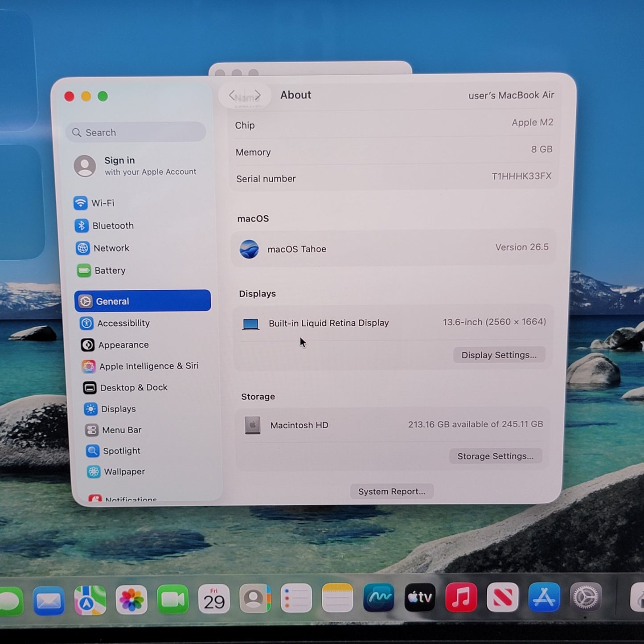Image resolution: width=644 pixels, height=644 pixels.
Task: Open System Settings from the Dock
Action: click(585, 597)
